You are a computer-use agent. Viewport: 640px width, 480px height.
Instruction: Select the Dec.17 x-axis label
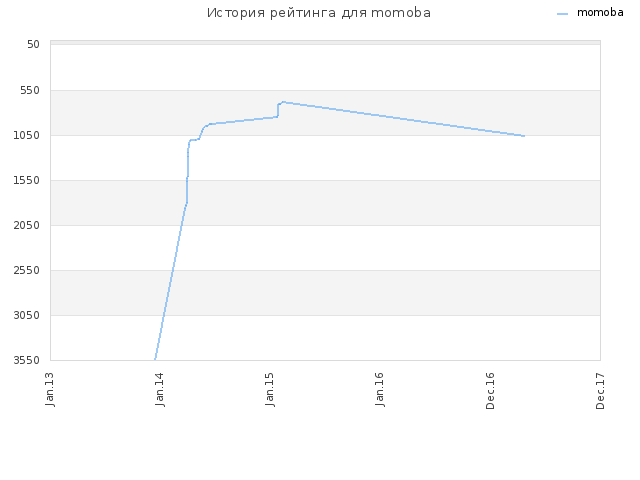click(x=600, y=391)
